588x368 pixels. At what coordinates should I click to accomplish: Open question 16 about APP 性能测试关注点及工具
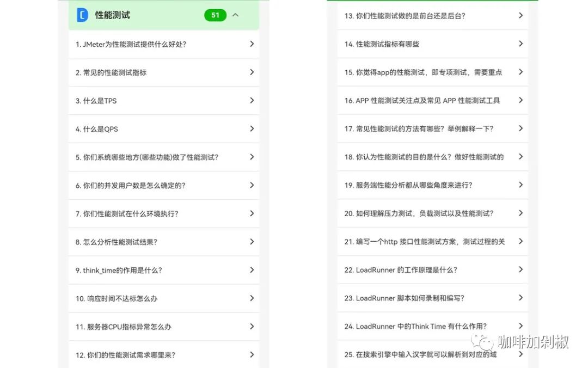[x=433, y=101]
